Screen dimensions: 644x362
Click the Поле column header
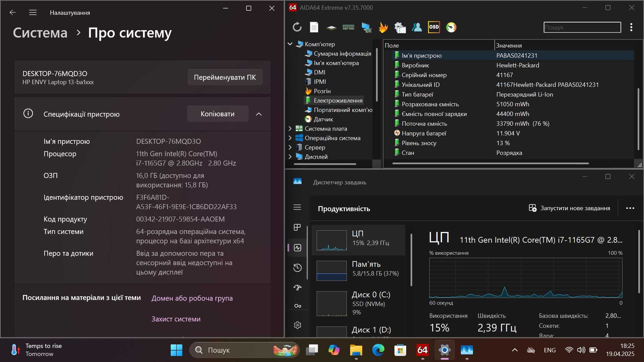439,45
